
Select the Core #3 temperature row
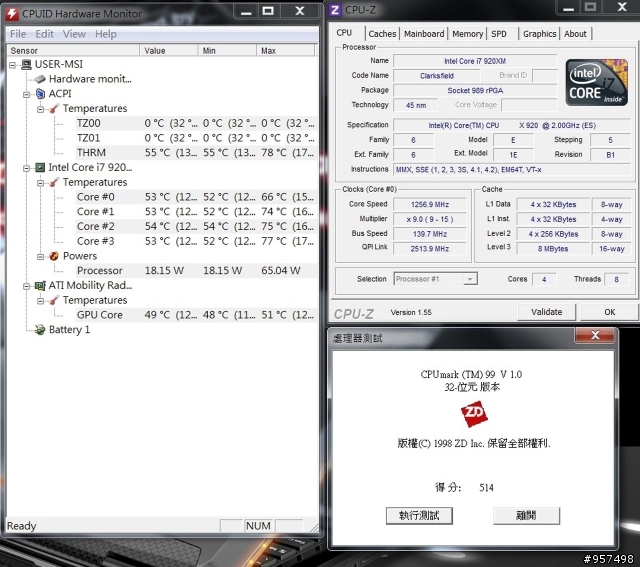196,241
